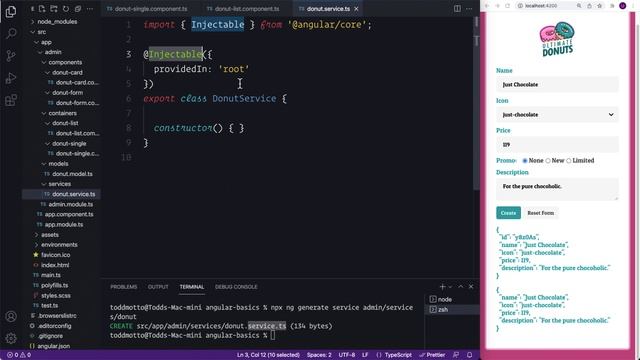Image resolution: width=640 pixels, height=360 pixels.
Task: Select the None promo radio button
Action: [x=525, y=161]
